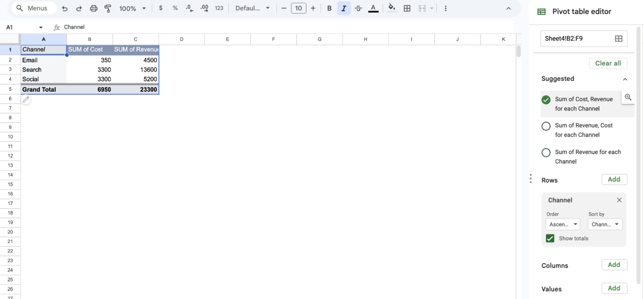
Task: Add a field to Columns
Action: click(x=614, y=265)
